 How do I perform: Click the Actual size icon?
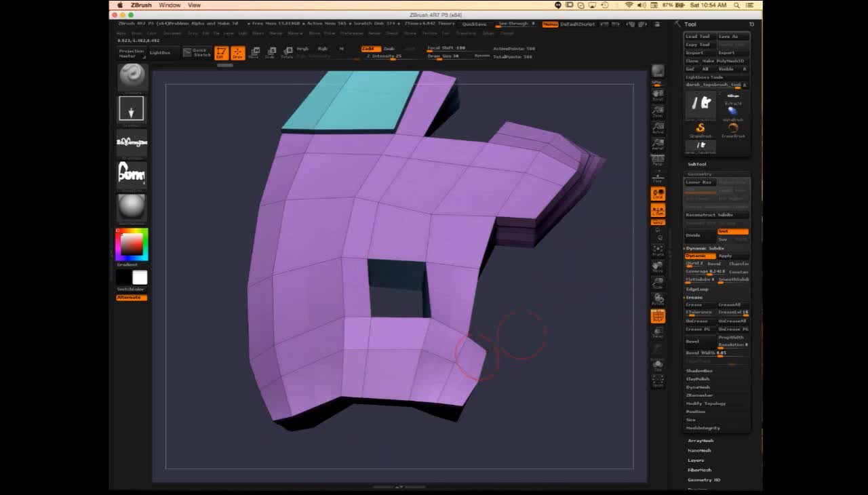pos(658,127)
